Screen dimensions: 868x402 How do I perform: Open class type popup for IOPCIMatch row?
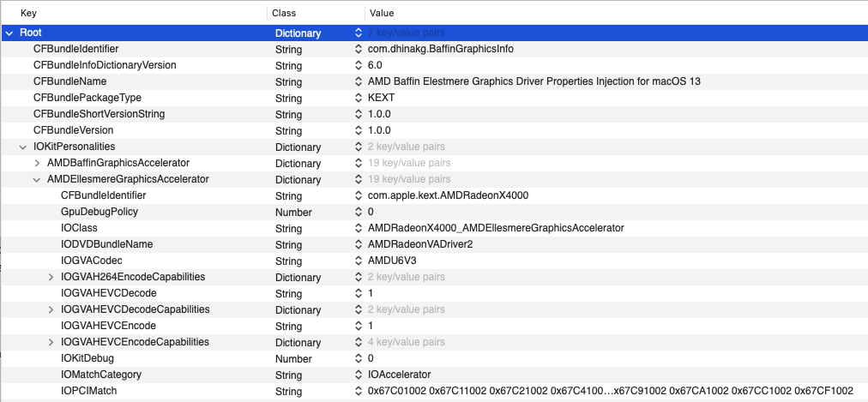tap(359, 391)
